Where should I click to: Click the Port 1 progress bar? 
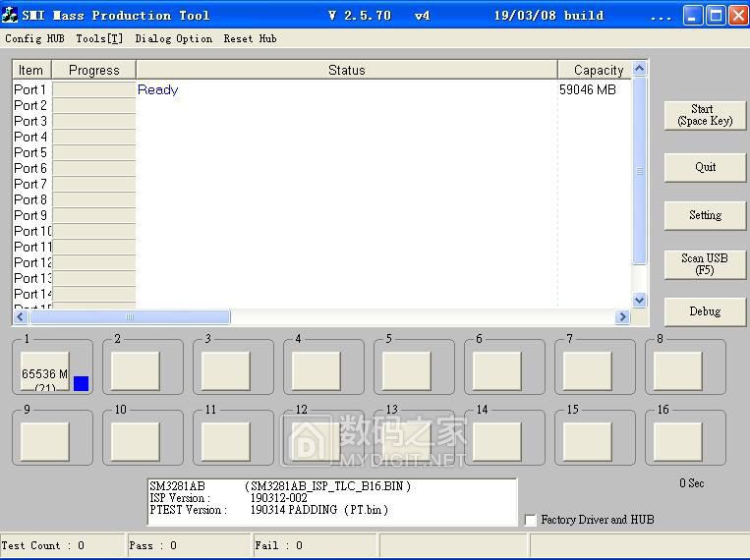[93, 89]
